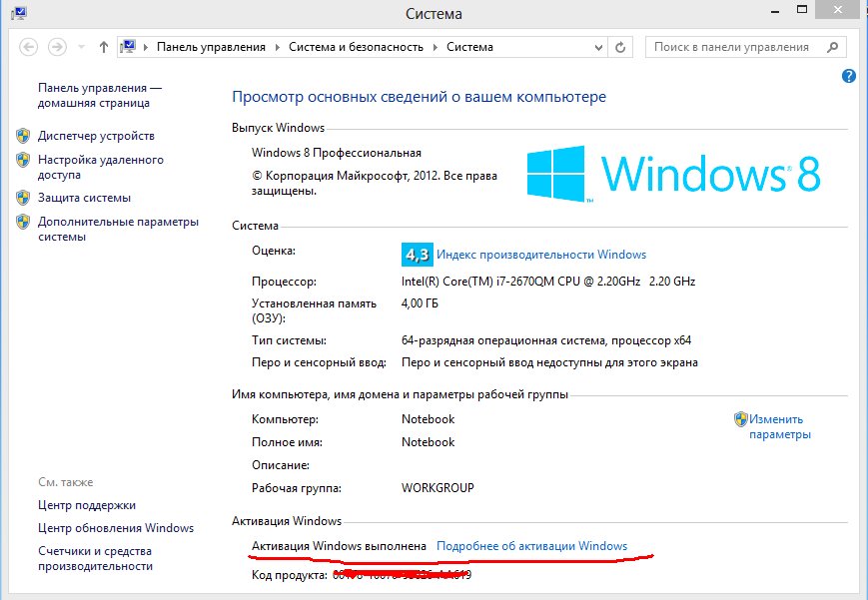
Task: Open Система и безопасность breadcrumb
Action: pos(356,47)
